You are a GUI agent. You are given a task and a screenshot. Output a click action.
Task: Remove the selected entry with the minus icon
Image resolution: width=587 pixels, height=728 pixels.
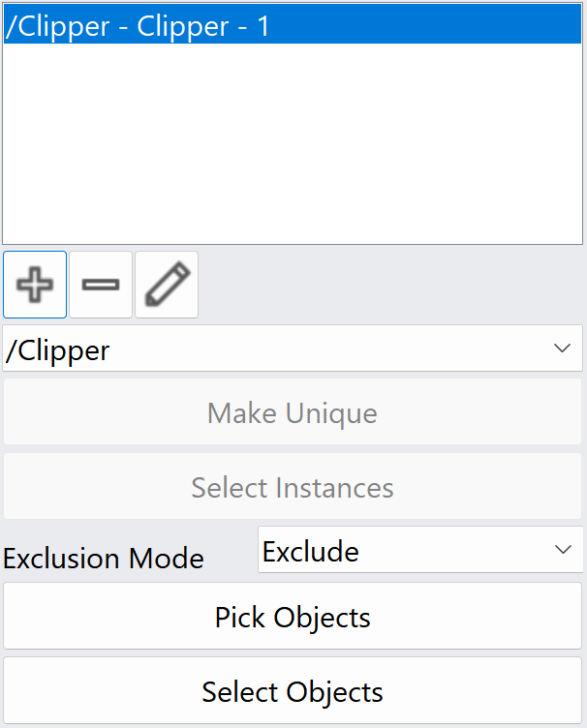tap(101, 285)
